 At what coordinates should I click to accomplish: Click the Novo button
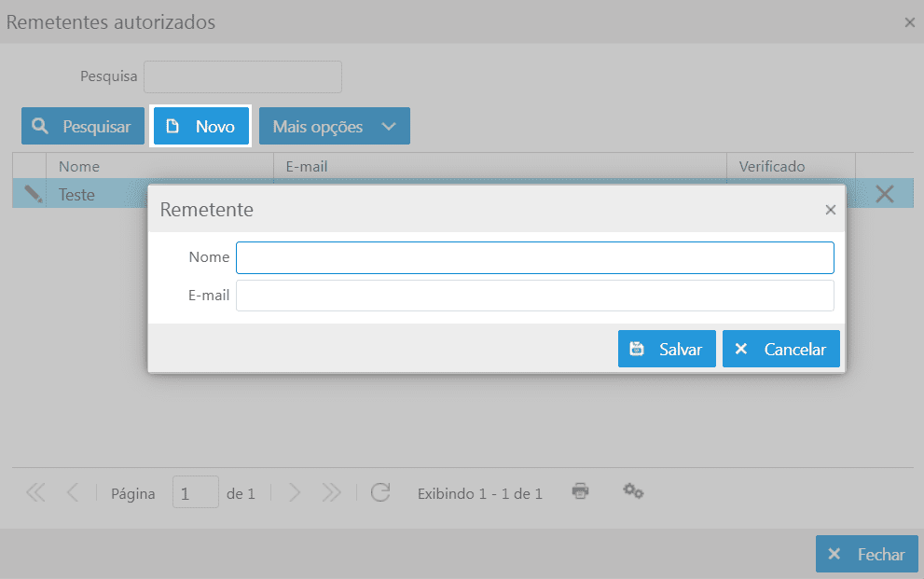[x=201, y=127]
